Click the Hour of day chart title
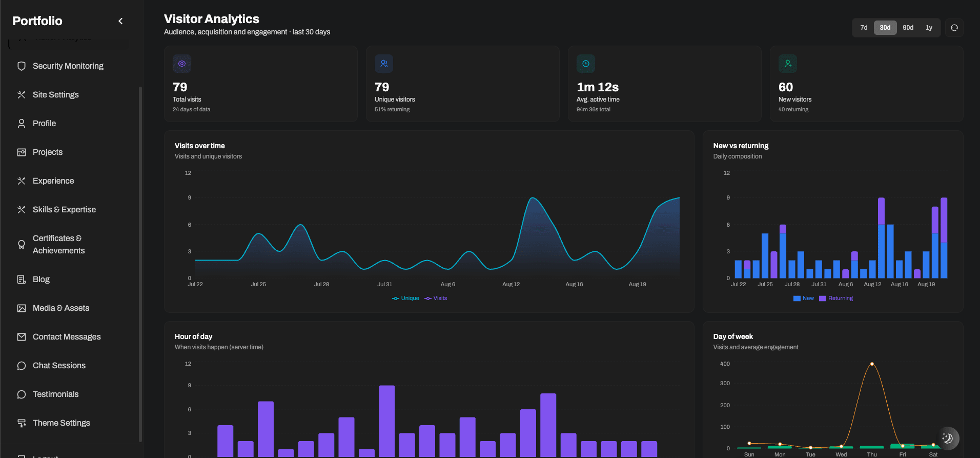Screen dimensions: 980x458 click(x=194, y=337)
